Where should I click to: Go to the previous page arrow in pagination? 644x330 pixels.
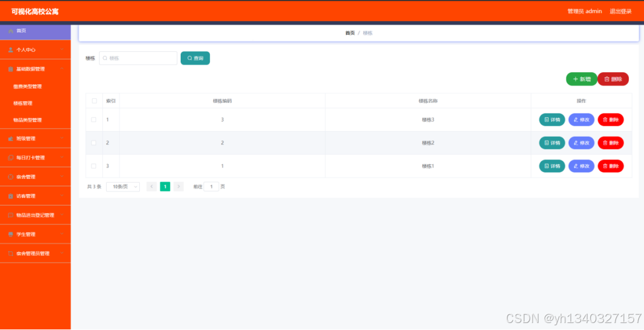pos(152,187)
